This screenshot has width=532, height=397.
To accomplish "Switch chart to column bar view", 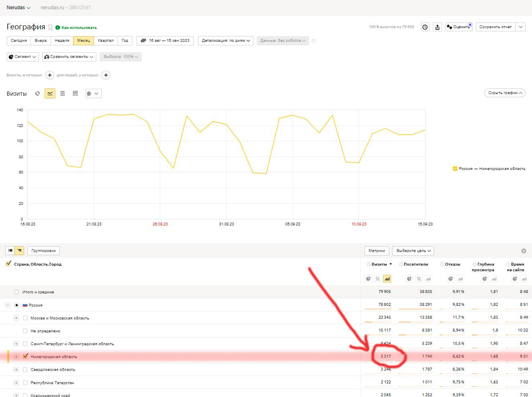I will (x=75, y=94).
